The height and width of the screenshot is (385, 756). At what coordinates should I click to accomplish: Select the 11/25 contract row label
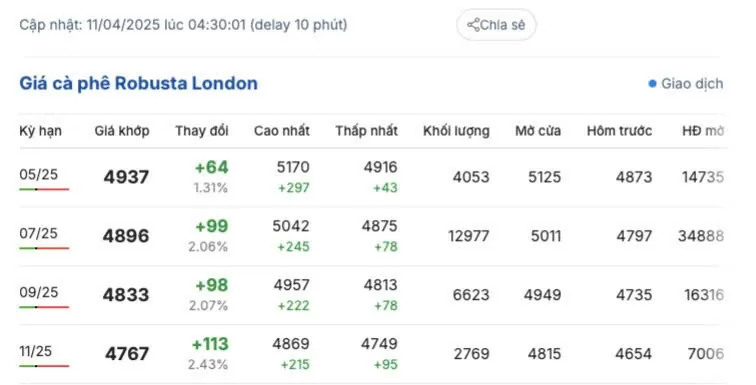click(35, 351)
